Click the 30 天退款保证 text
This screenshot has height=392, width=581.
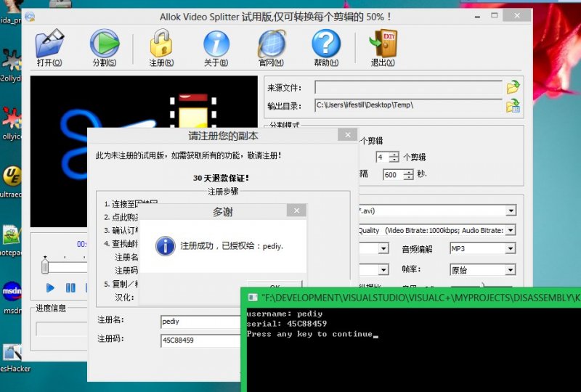point(221,179)
